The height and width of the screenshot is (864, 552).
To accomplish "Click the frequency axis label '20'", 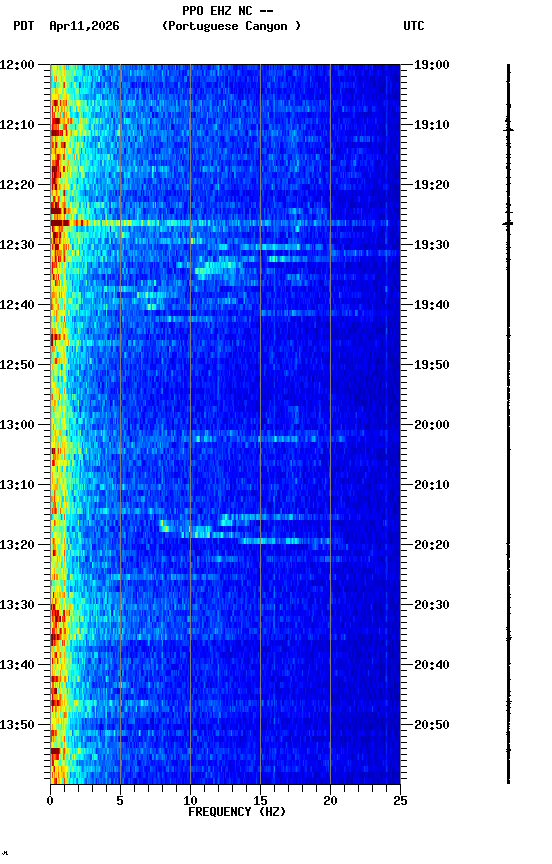I will click(330, 801).
